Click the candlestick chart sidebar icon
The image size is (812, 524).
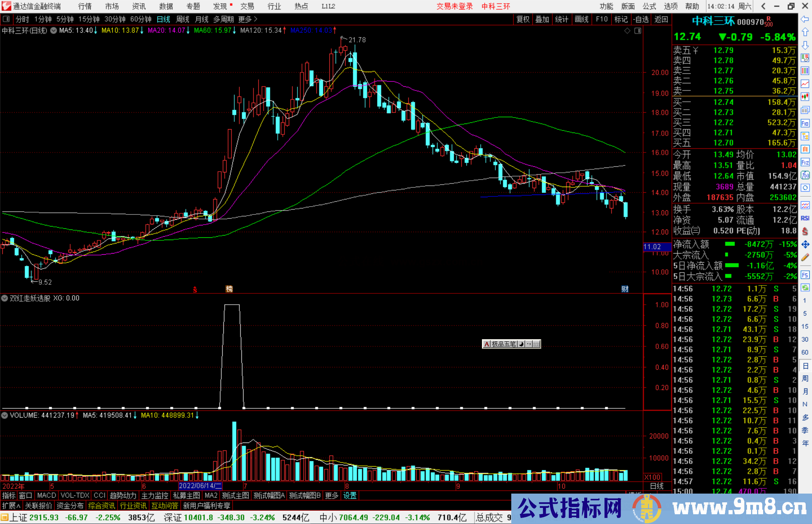[805, 97]
